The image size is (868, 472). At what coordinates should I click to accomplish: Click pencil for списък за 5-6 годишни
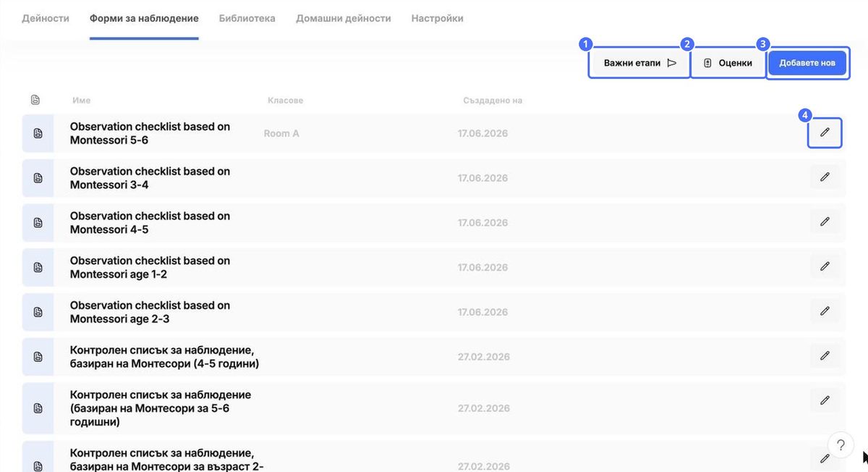825,400
